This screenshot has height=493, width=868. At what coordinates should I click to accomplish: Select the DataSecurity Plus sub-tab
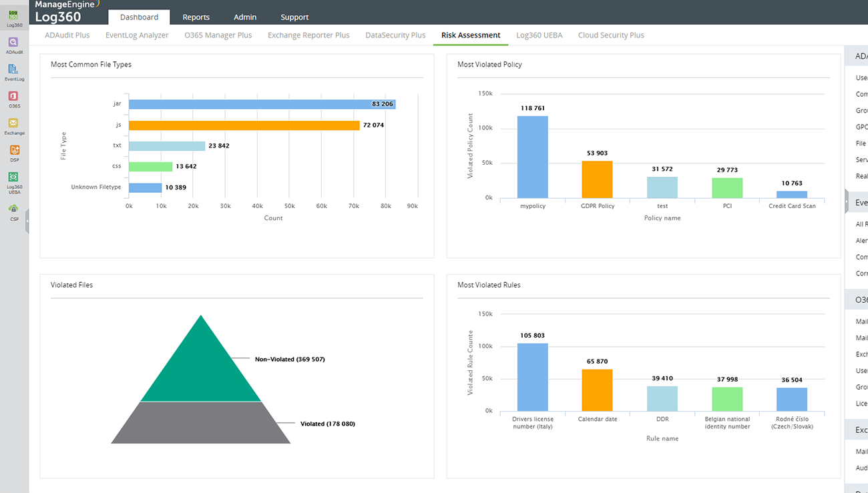point(395,35)
